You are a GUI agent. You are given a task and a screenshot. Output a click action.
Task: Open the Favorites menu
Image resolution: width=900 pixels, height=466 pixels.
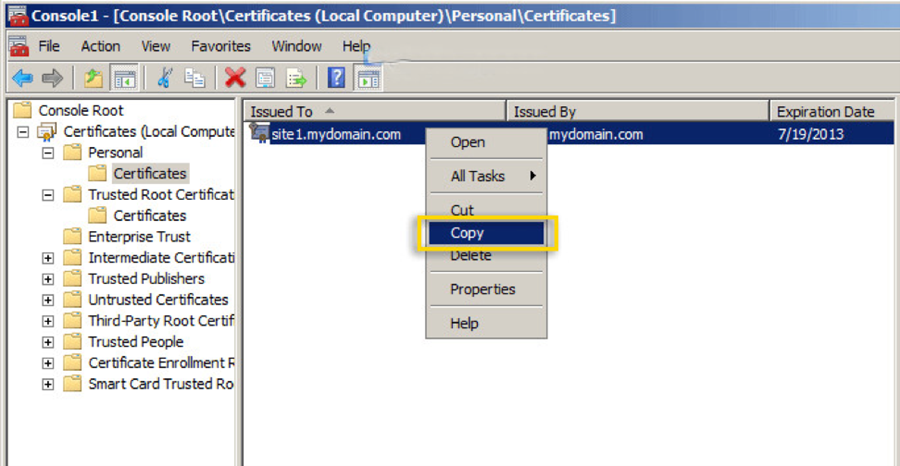(221, 46)
